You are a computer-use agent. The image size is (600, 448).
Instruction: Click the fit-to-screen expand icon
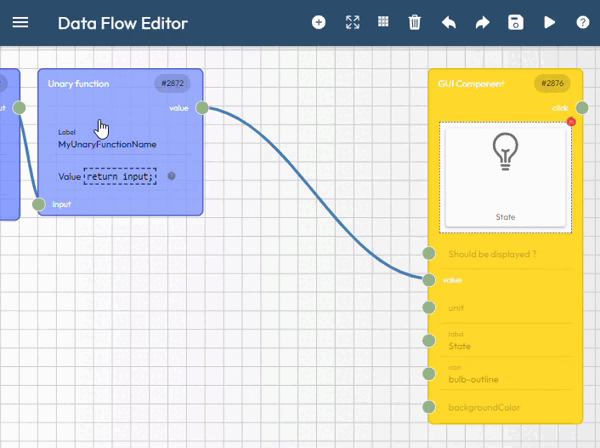tap(352, 22)
